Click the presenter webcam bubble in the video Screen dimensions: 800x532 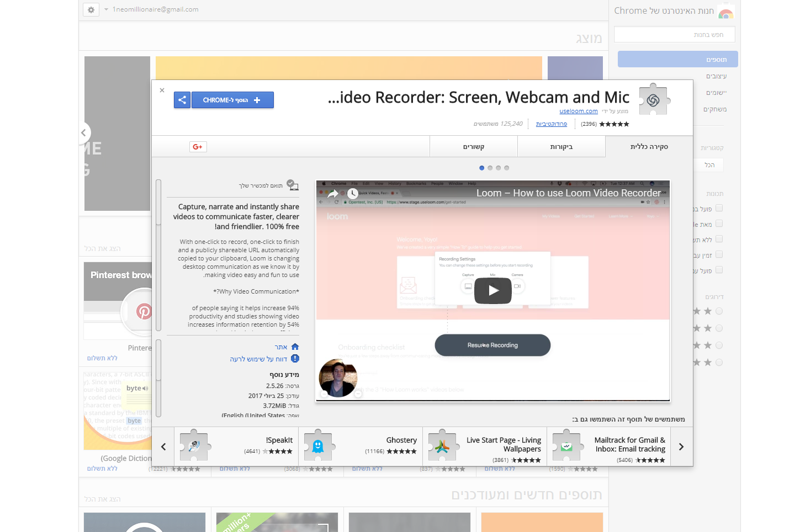point(338,378)
